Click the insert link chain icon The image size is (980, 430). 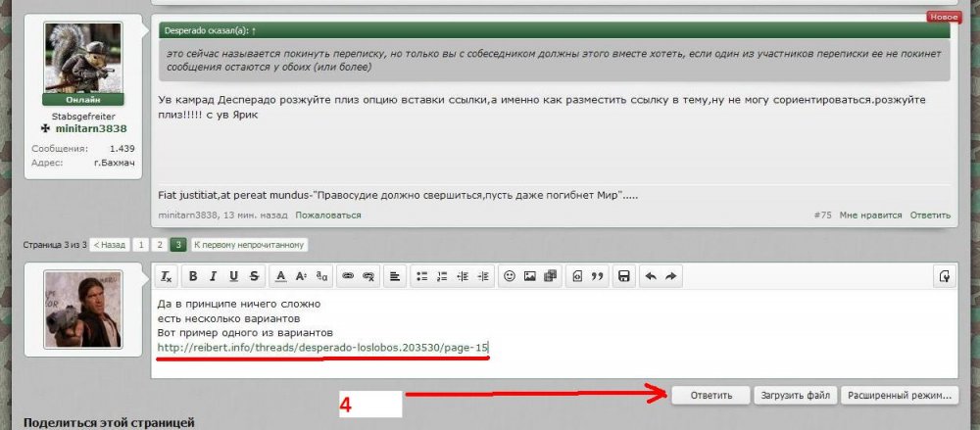pyautogui.click(x=348, y=277)
